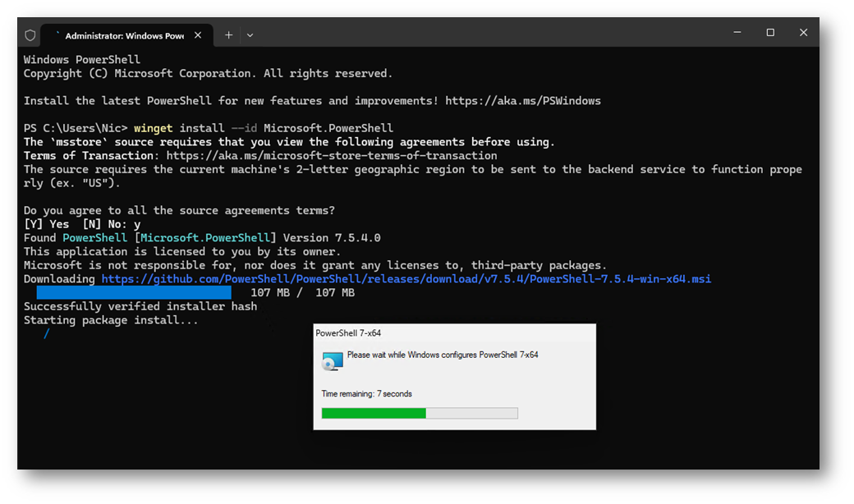Click the blue download progress bar
This screenshot has width=854, height=504.
click(x=134, y=293)
